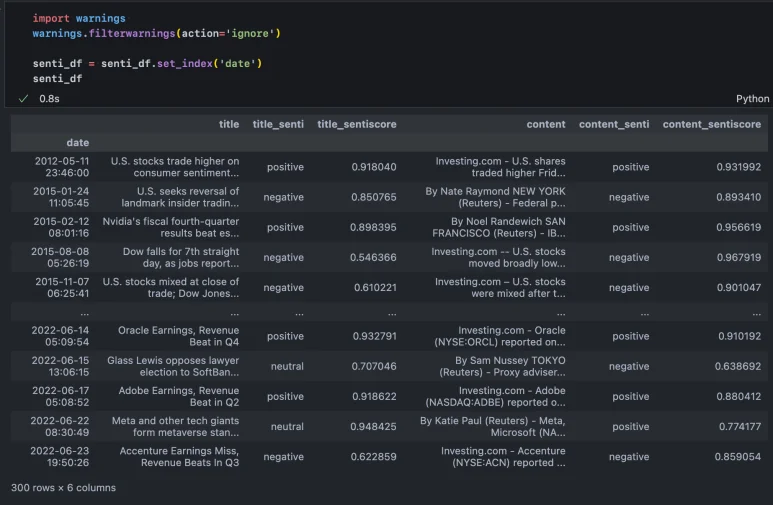Click the 'title' column header
The height and width of the screenshot is (505, 773).
229,125
